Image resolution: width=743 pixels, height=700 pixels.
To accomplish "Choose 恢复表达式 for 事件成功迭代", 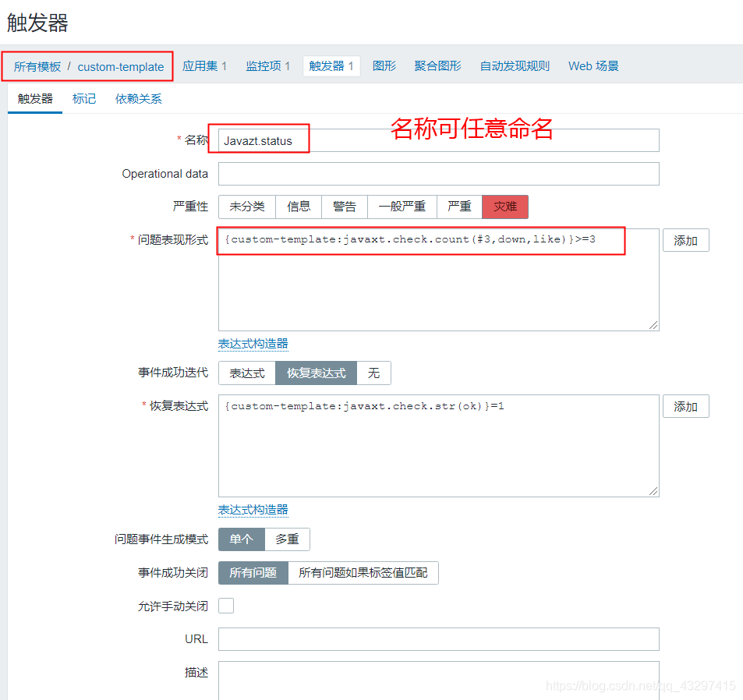I will click(316, 373).
